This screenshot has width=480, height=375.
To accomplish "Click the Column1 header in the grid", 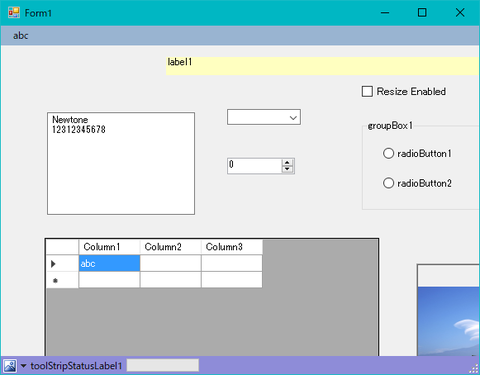I will point(109,247).
